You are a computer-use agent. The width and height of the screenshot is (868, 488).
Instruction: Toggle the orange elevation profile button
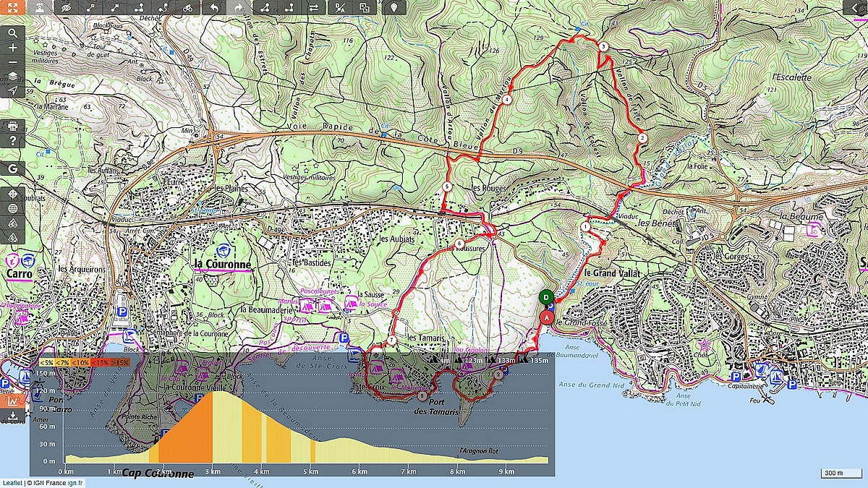12,401
